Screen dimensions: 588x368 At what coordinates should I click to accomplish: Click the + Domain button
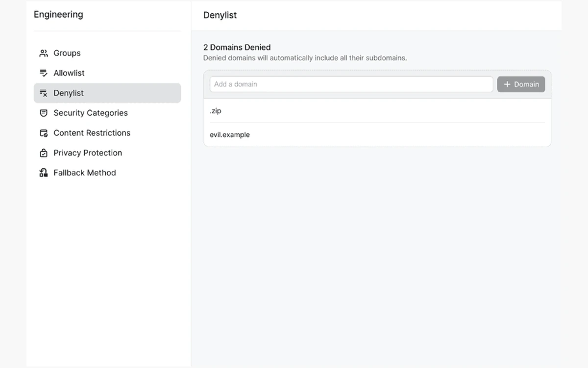click(521, 84)
